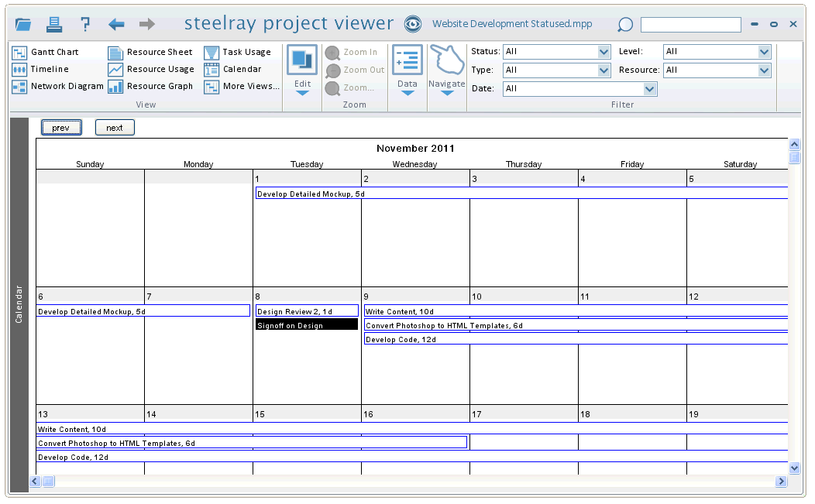Expand the Edit menu arrow
The width and height of the screenshot is (815, 504).
coord(302,93)
